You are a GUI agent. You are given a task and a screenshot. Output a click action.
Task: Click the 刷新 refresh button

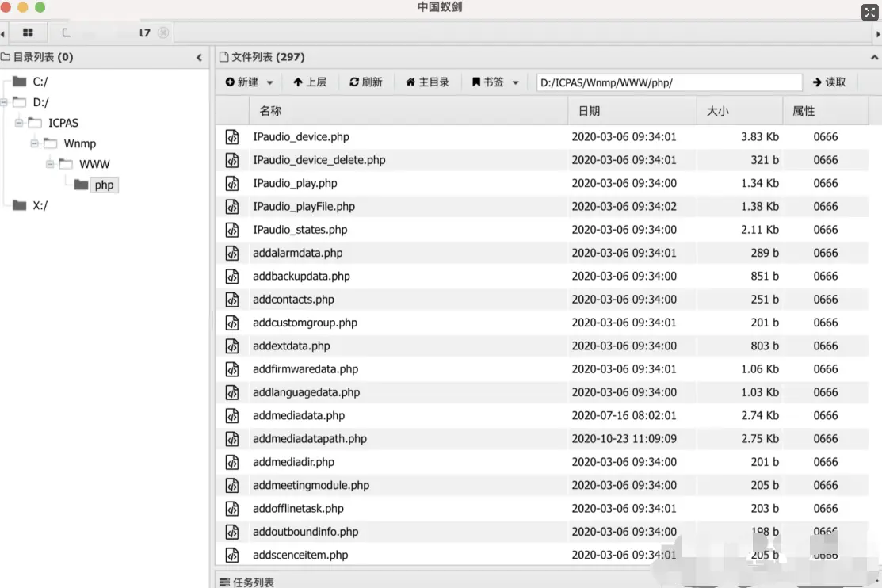[x=366, y=82]
